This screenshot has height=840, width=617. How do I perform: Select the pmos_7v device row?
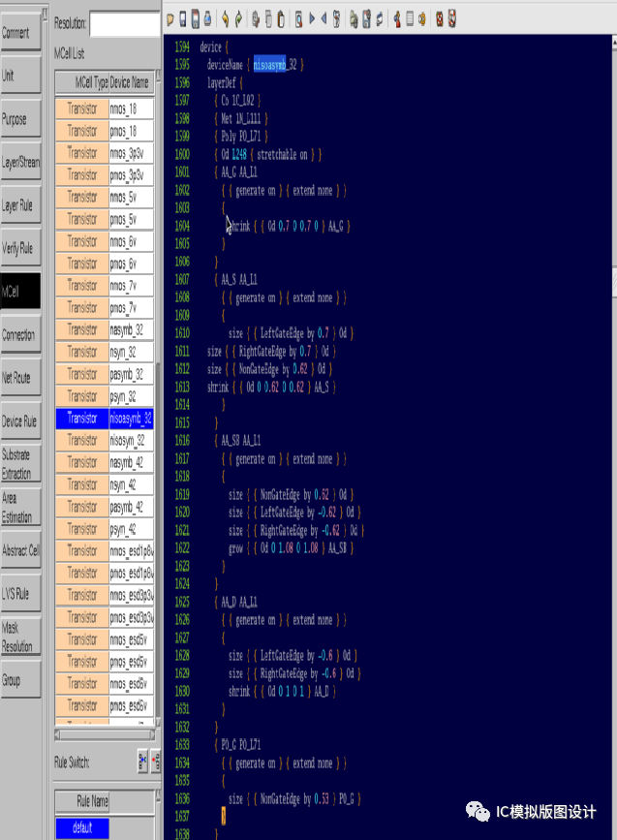pos(105,308)
